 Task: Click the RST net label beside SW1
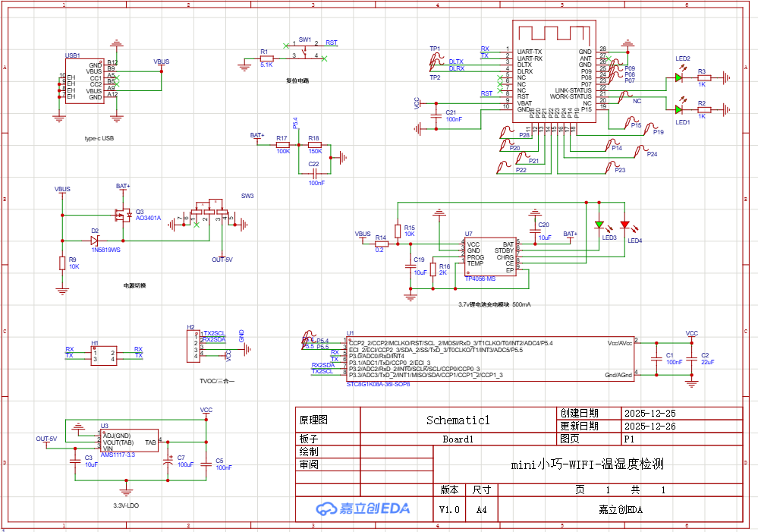331,42
